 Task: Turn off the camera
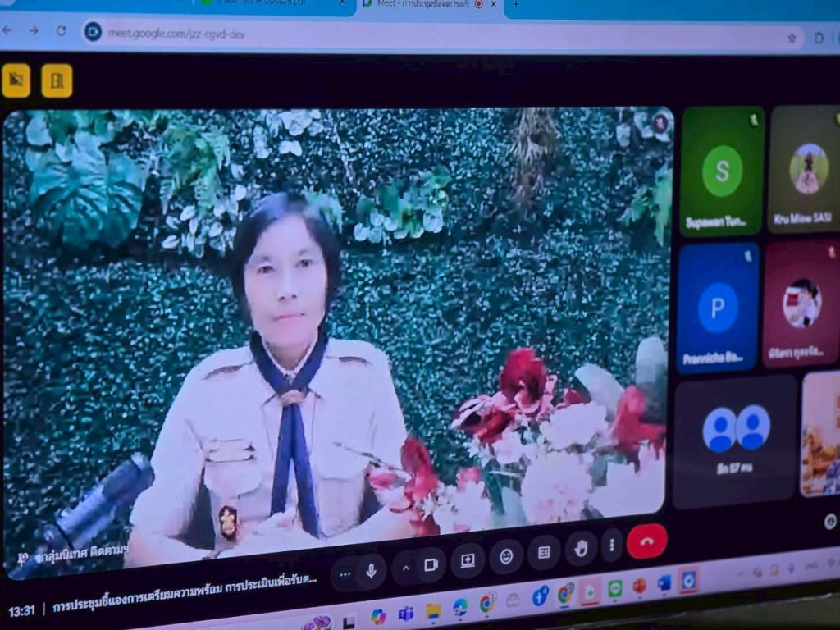431,565
